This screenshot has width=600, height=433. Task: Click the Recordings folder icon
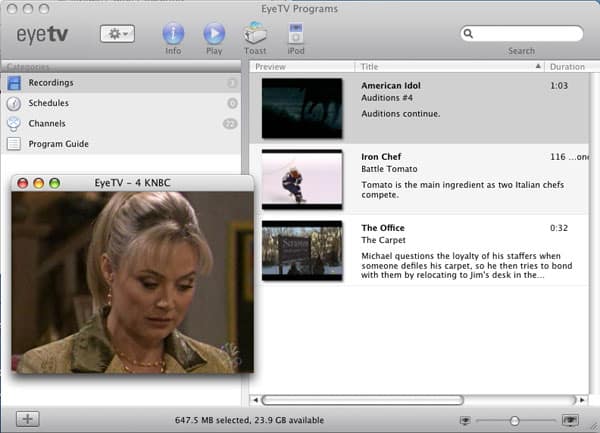point(14,83)
